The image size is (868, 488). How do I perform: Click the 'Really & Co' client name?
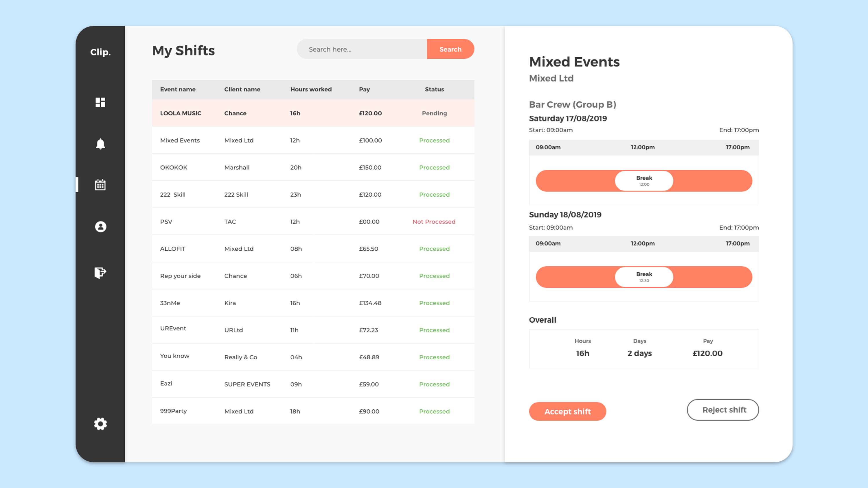point(241,357)
